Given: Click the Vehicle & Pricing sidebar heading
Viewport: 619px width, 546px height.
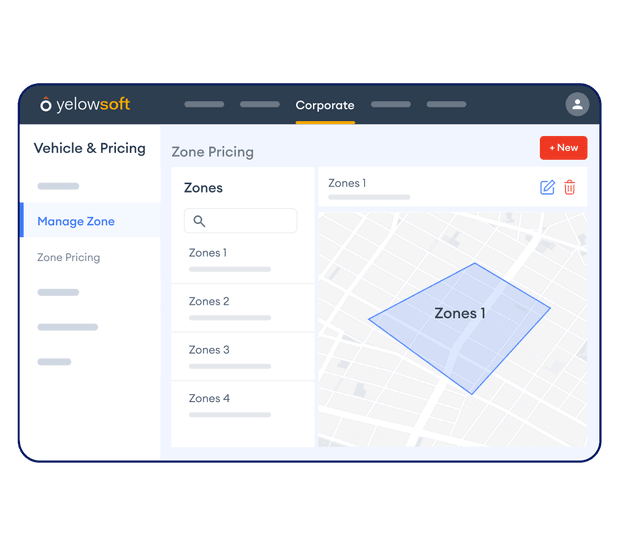Looking at the screenshot, I should coord(90,148).
